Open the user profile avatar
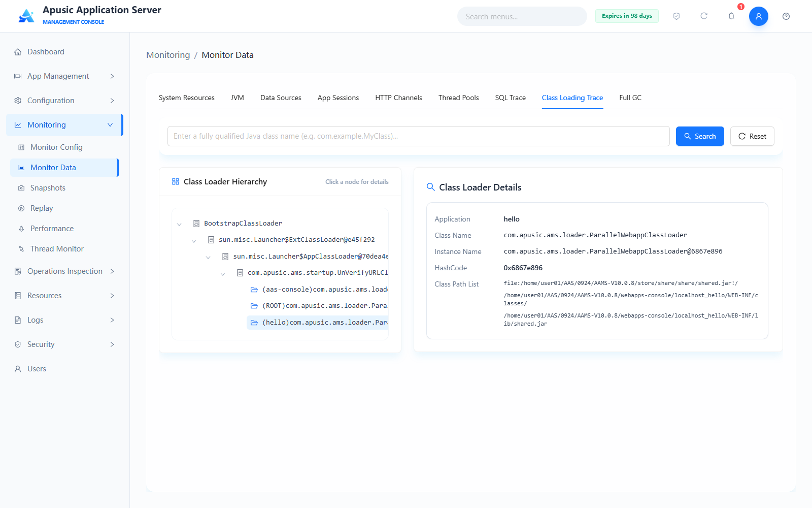Screen dimensions: 812x508 point(759,16)
